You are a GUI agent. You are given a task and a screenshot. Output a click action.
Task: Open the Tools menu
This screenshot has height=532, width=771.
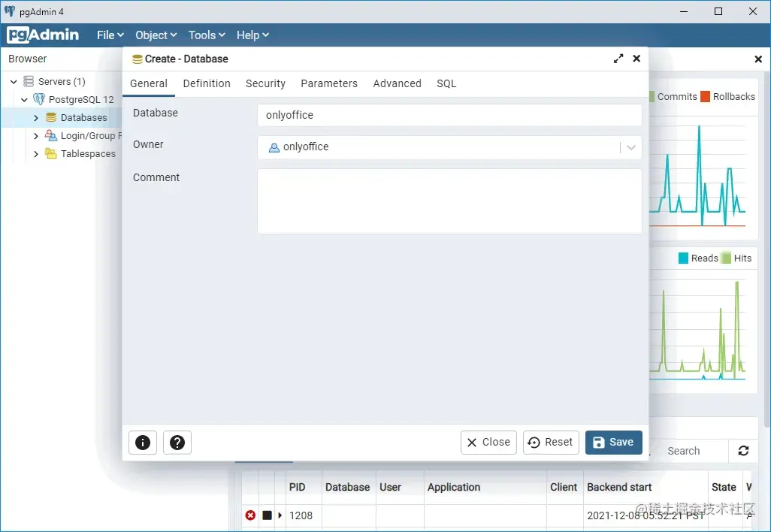[207, 35]
